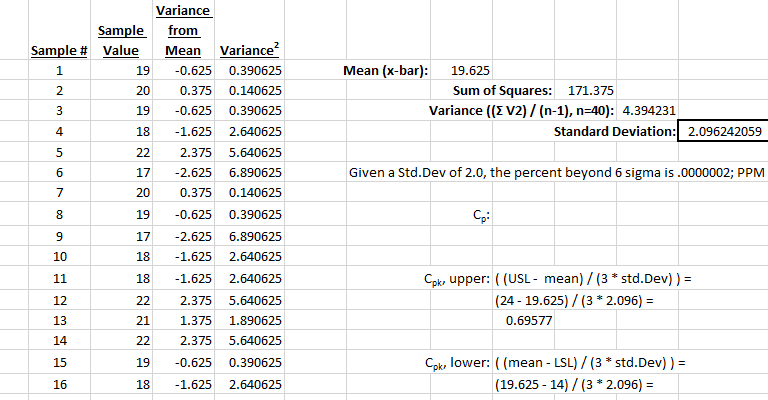This screenshot has height=400, width=768.
Task: Click the Variance from Mean column header
Action: (x=178, y=30)
